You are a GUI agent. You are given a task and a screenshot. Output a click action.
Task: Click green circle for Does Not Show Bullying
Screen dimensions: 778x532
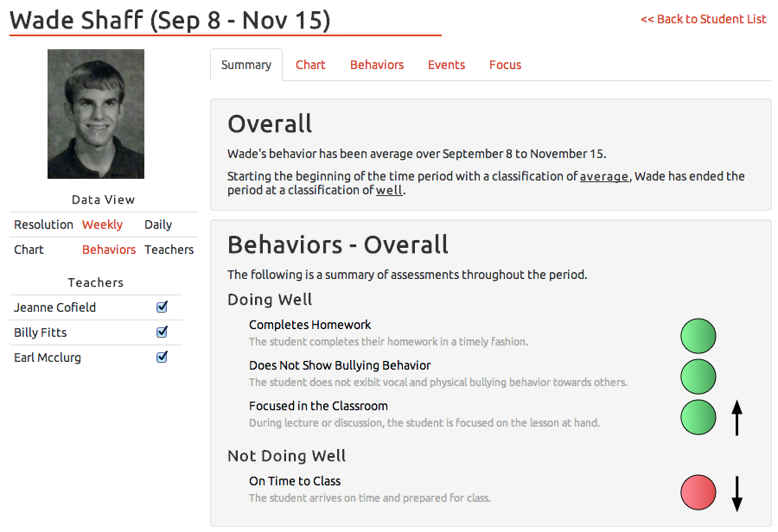(698, 377)
